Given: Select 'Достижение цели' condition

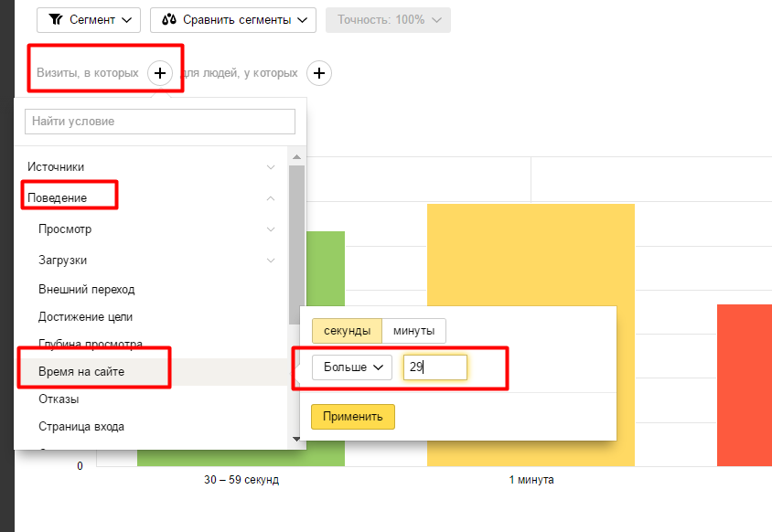Looking at the screenshot, I should 86,316.
